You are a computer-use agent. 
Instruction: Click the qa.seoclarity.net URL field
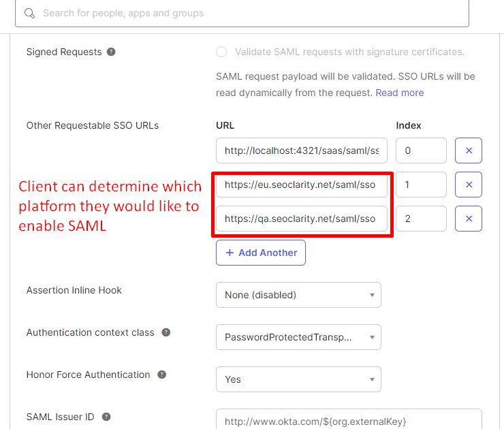[302, 219]
